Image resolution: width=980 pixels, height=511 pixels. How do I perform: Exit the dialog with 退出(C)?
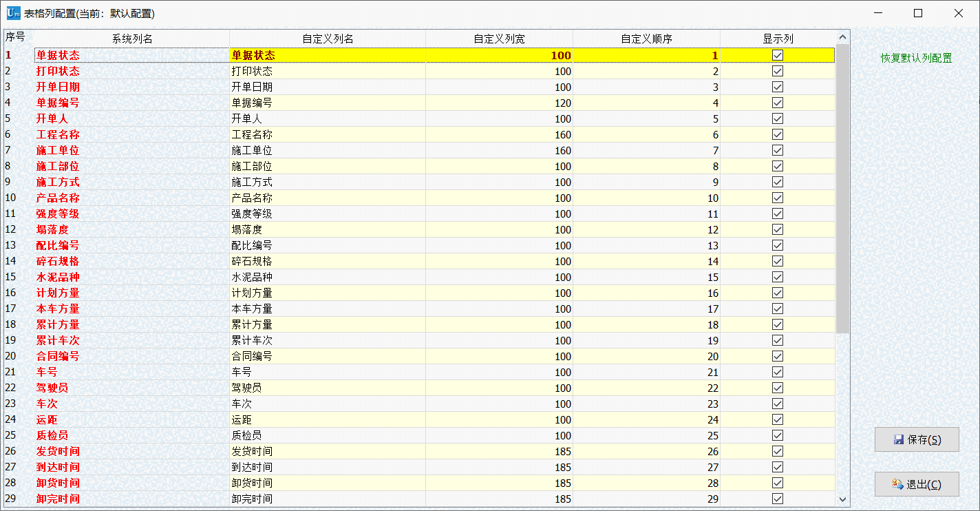click(x=917, y=484)
